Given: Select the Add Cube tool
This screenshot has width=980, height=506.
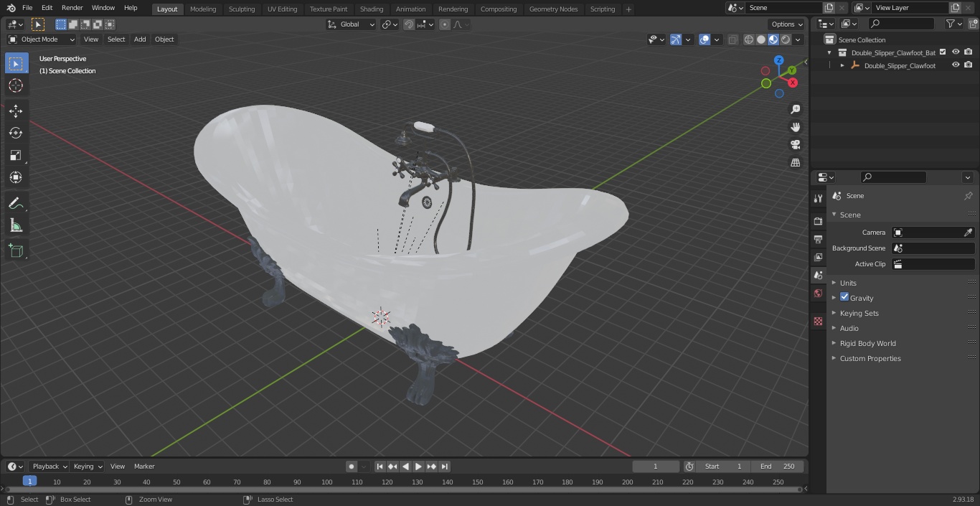Looking at the screenshot, I should tap(16, 251).
